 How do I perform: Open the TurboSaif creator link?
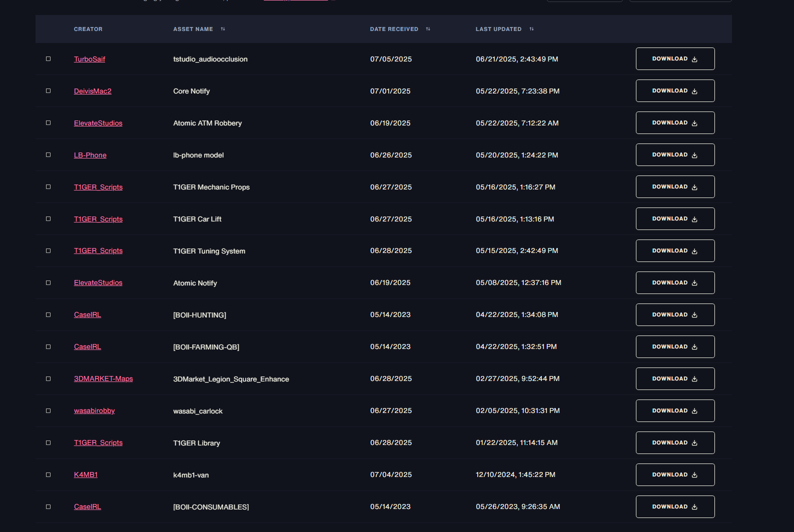pos(90,59)
